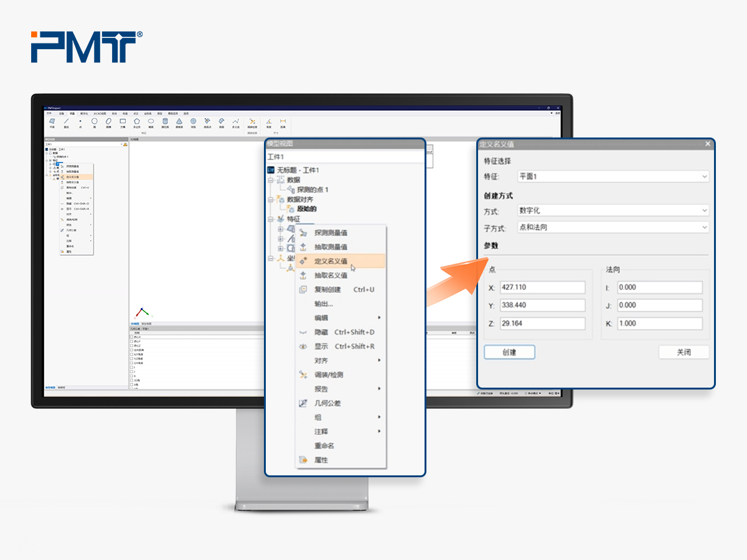Select the 方槽 rectangular slot tool in ribbon
Image resolution: width=747 pixels, height=560 pixels.
(123, 123)
